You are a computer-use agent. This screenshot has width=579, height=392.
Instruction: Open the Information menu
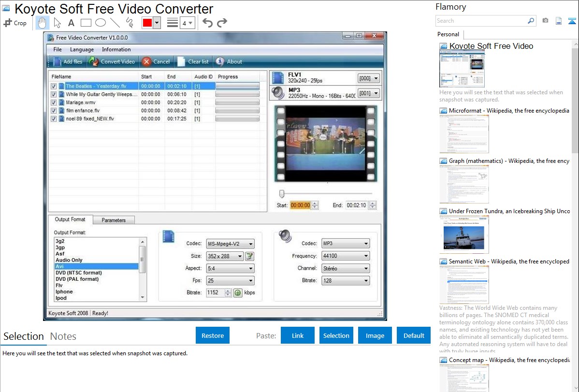[116, 49]
